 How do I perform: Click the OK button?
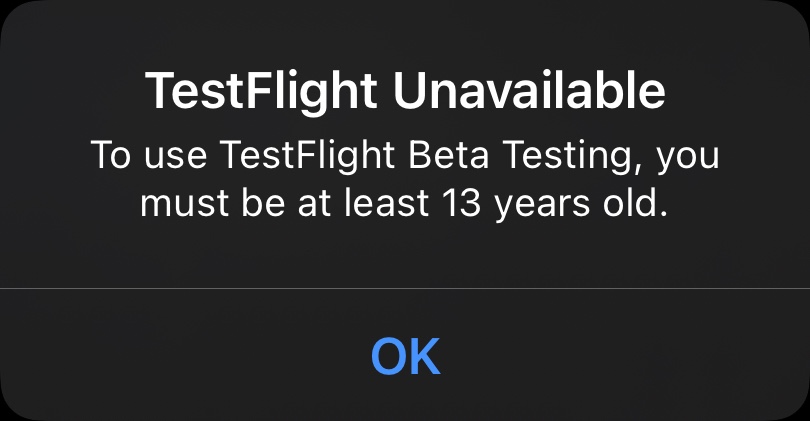point(405,356)
